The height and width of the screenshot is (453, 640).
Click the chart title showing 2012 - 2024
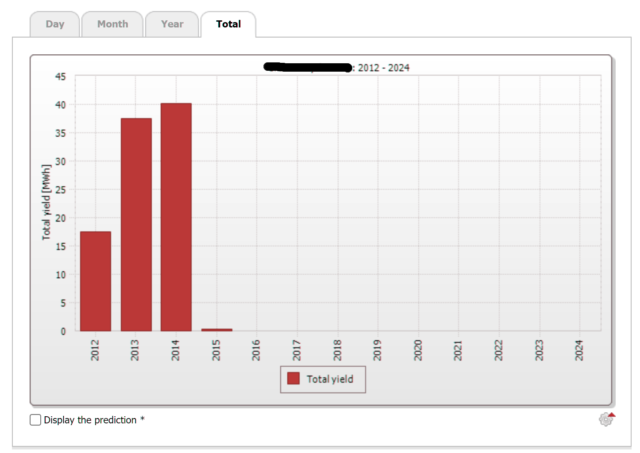pyautogui.click(x=336, y=67)
